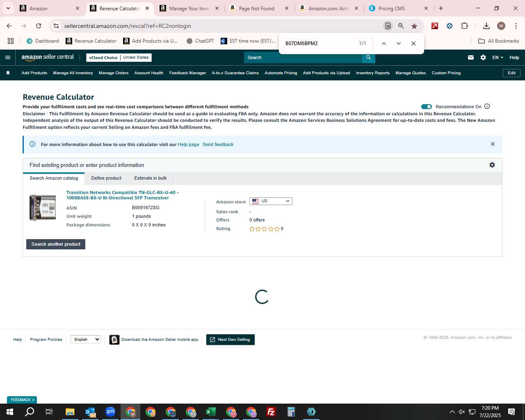Image resolution: width=525 pixels, height=420 pixels.
Task: Click the transceiver product thumbnail
Action: (x=43, y=208)
